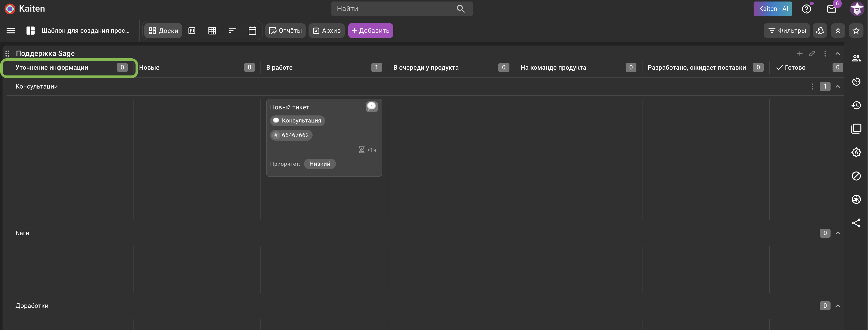Open the notifications mail icon
This screenshot has width=868, height=330.
pyautogui.click(x=832, y=9)
